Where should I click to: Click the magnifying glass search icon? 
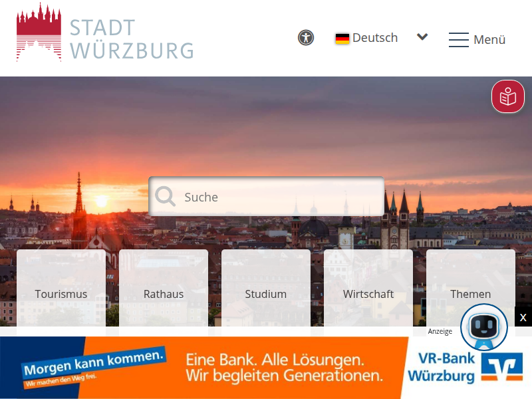[165, 196]
